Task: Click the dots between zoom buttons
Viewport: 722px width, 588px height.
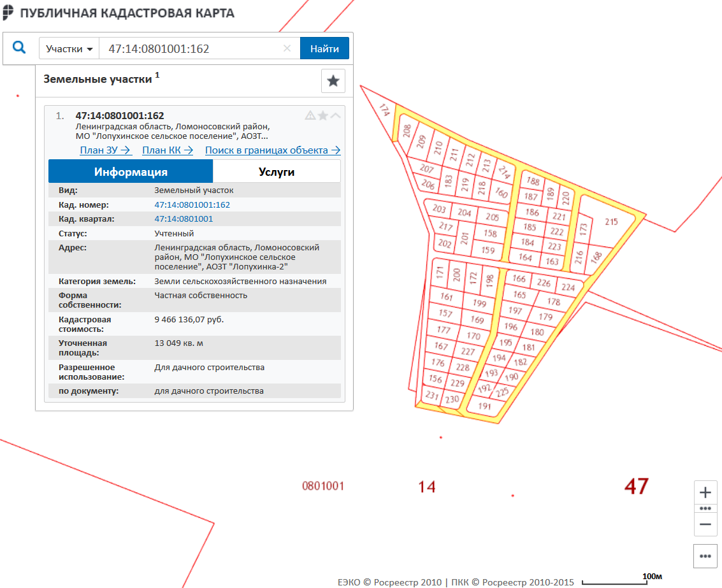Action: (705, 508)
